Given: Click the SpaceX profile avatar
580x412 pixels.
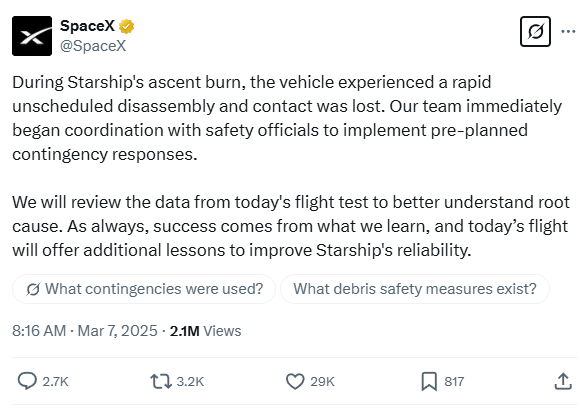Looking at the screenshot, I should (32, 36).
